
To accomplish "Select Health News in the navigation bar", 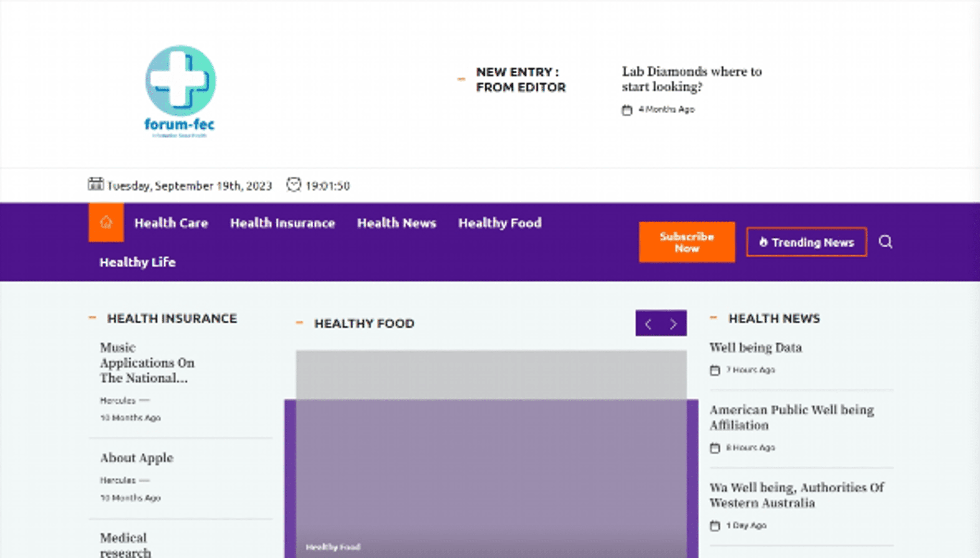I will point(396,223).
